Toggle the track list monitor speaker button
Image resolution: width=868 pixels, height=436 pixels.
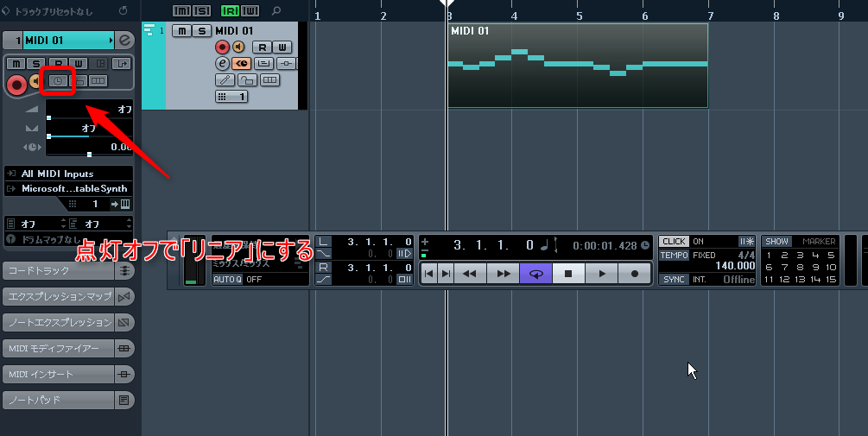(x=238, y=47)
